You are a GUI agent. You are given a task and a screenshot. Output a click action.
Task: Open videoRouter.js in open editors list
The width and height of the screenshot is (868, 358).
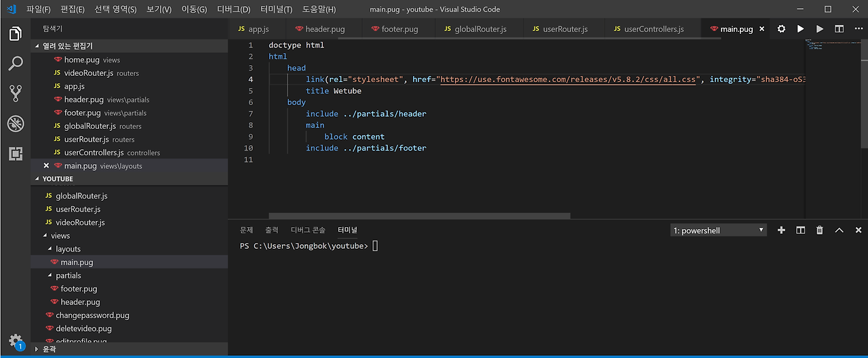click(x=129, y=73)
